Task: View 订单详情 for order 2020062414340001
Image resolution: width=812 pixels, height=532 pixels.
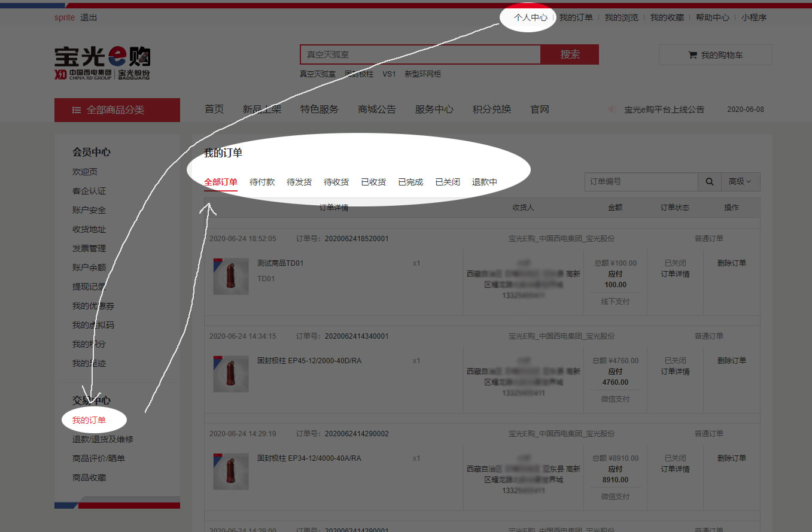Action: point(675,372)
